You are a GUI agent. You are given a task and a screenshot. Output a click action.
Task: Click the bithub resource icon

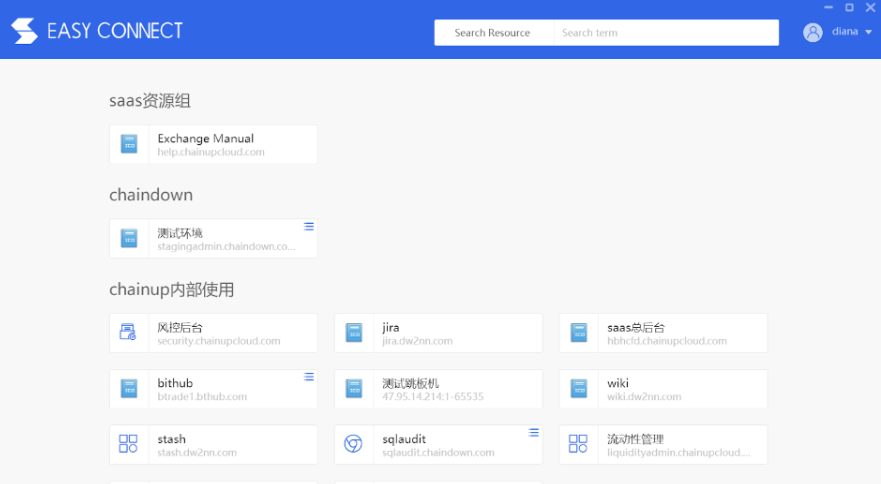click(129, 388)
